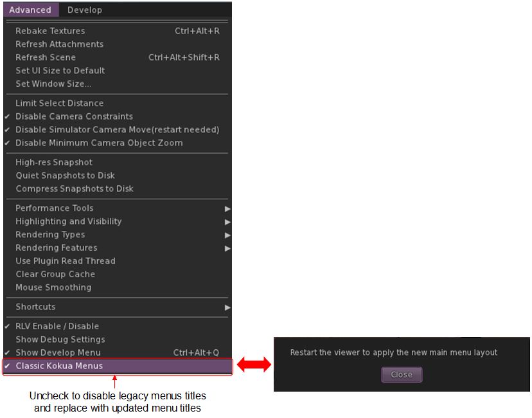Expand the Rendering Types submenu
532x418 pixels.
coord(50,235)
